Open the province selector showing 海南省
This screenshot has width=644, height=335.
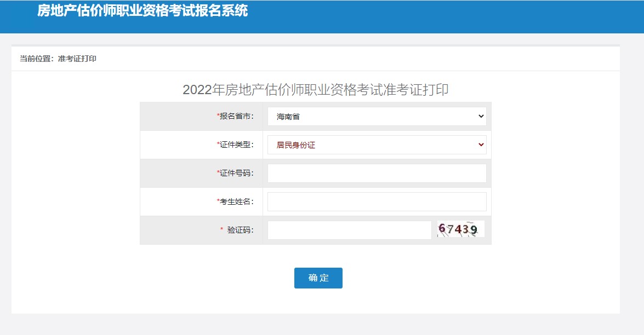click(376, 116)
